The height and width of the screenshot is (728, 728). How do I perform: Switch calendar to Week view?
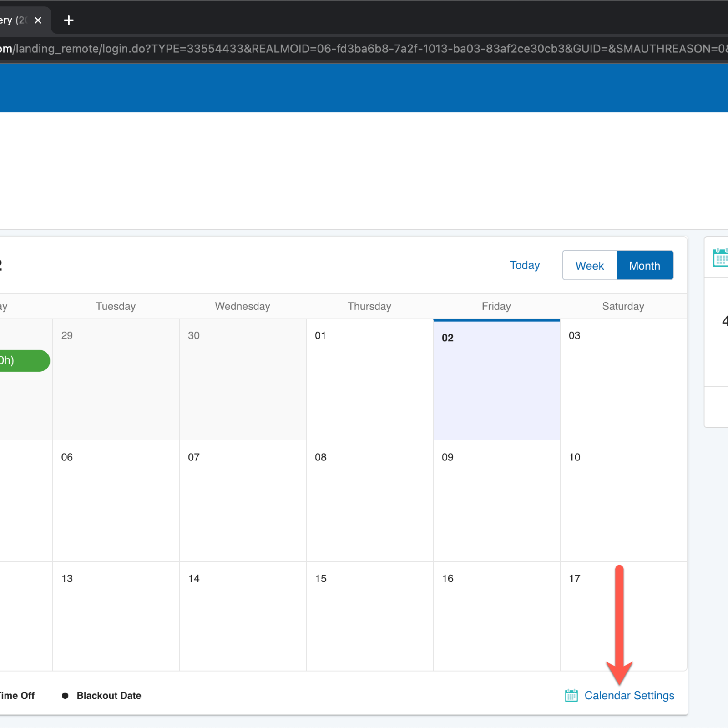(589, 266)
